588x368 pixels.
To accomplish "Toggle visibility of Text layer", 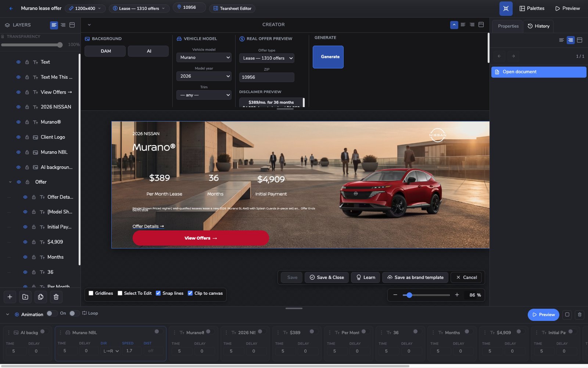I will point(18,62).
